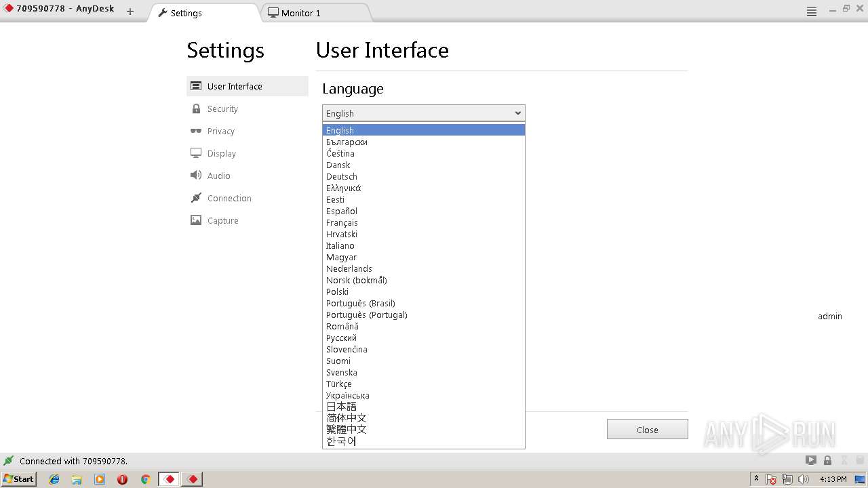This screenshot has width=868, height=488.
Task: Choose English in the language list
Action: [424, 130]
